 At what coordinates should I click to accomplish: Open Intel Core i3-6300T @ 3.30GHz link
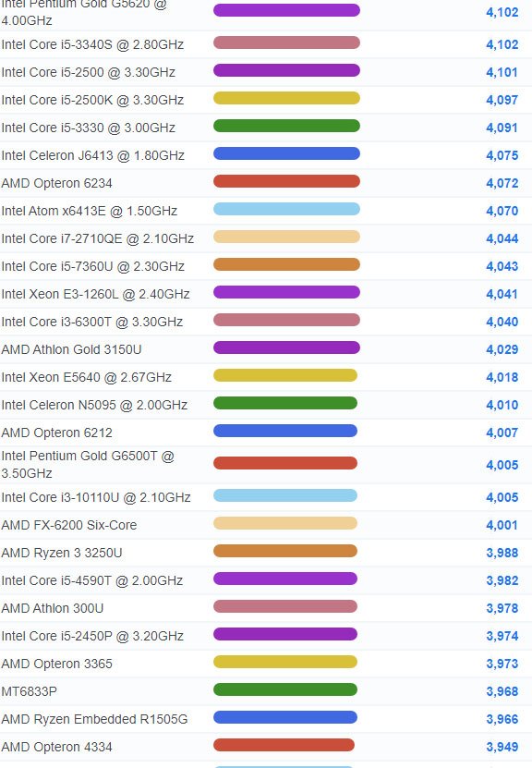[x=92, y=322]
